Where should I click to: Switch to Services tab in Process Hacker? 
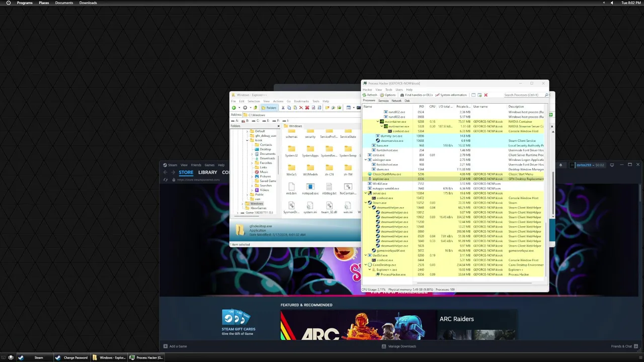pyautogui.click(x=383, y=101)
